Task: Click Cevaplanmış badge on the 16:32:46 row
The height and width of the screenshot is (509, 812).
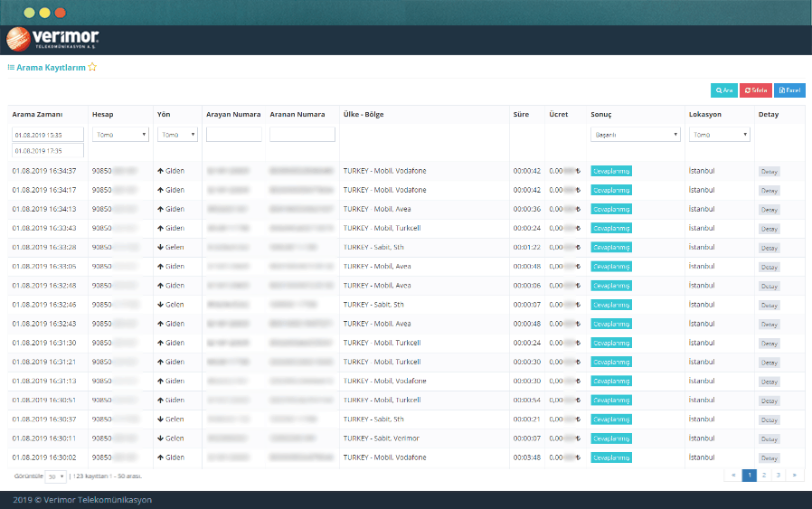Action: (611, 305)
